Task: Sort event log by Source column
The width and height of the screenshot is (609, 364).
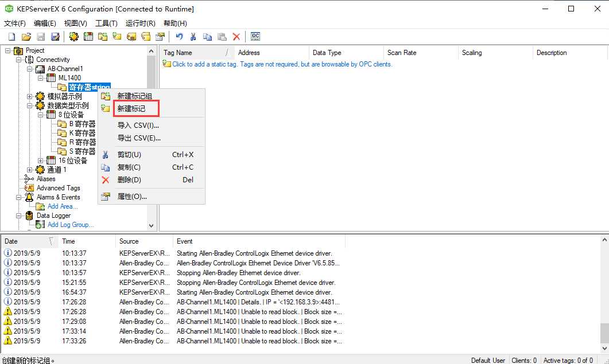Action: click(144, 241)
